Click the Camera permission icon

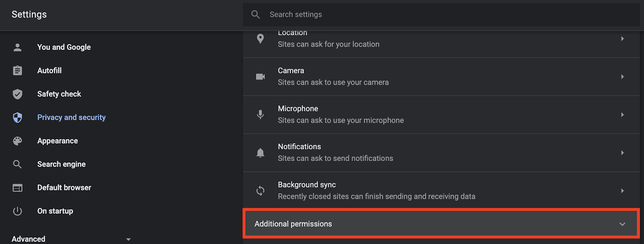point(260,77)
